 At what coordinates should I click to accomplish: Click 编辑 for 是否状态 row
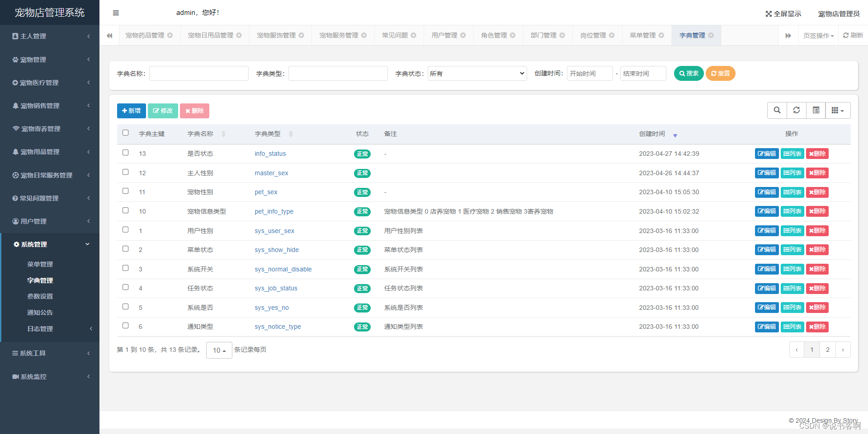click(767, 154)
